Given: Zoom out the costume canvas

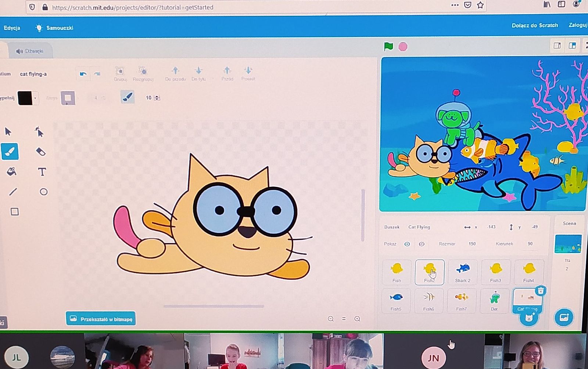Looking at the screenshot, I should tap(331, 319).
